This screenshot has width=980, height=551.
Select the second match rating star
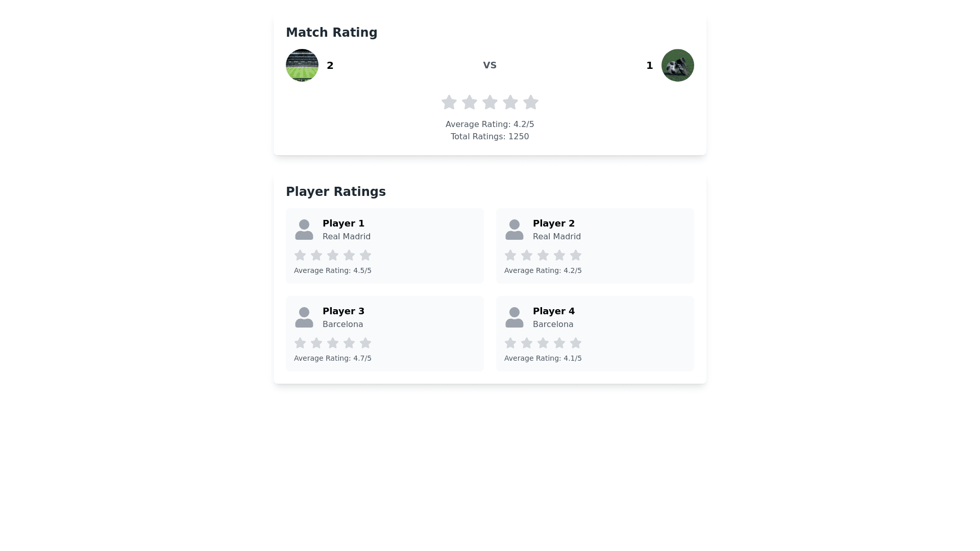pyautogui.click(x=470, y=103)
